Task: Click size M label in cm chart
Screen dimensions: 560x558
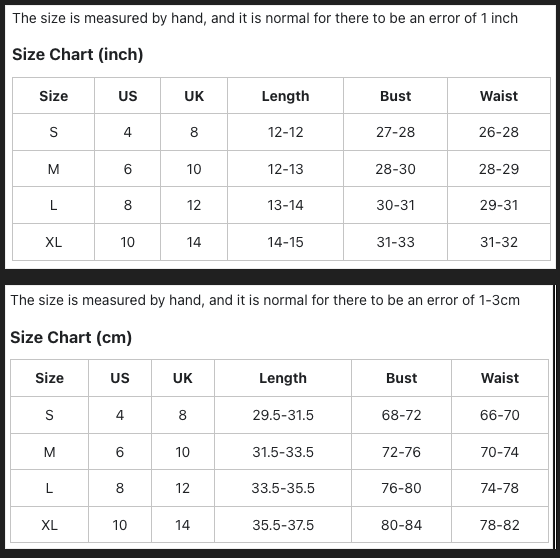Action: pyautogui.click(x=49, y=452)
